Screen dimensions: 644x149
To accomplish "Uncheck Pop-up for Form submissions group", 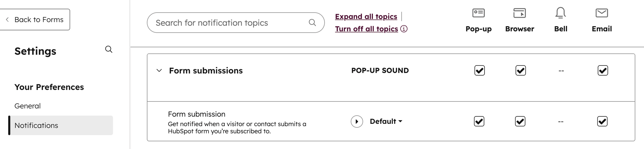I will point(480,70).
